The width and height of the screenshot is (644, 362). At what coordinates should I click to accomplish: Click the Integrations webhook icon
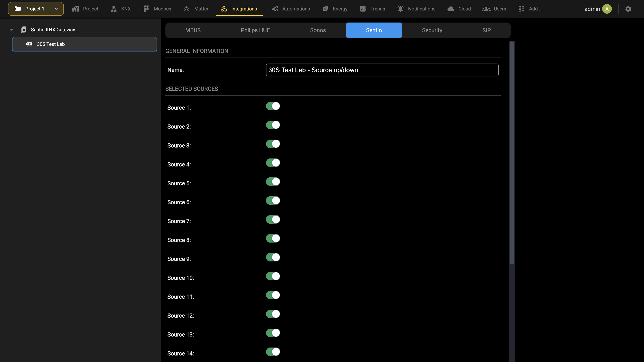(x=224, y=9)
